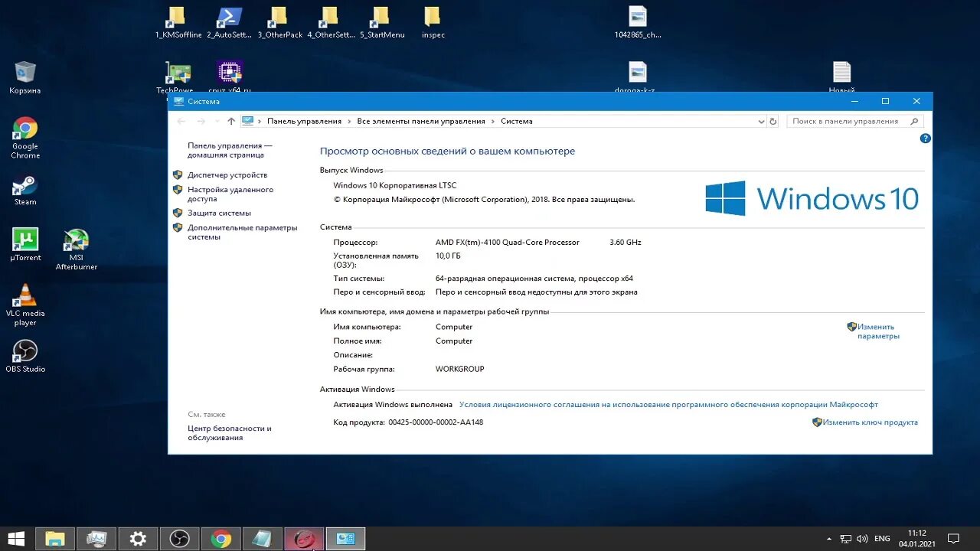The height and width of the screenshot is (551, 980).
Task: Open µTorrent desktop shortcut
Action: pyautogui.click(x=25, y=245)
